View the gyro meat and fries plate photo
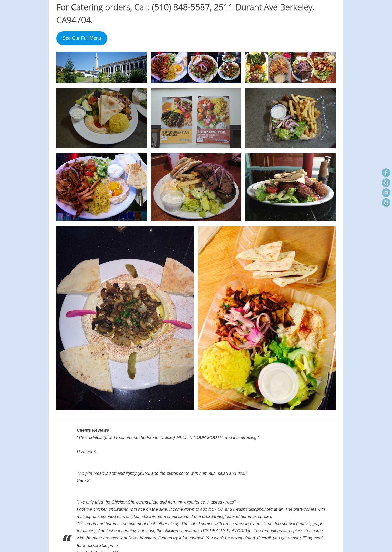Image resolution: width=392 pixels, height=552 pixels. point(196,187)
